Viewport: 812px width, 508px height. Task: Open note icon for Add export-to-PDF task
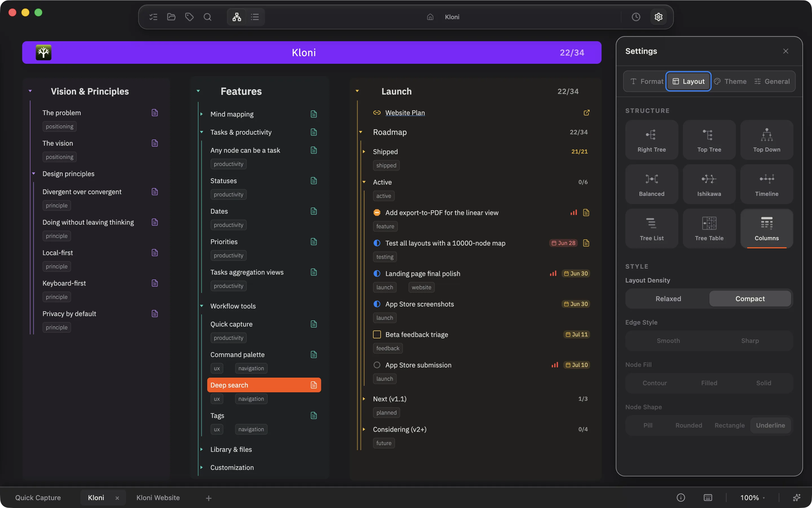586,212
